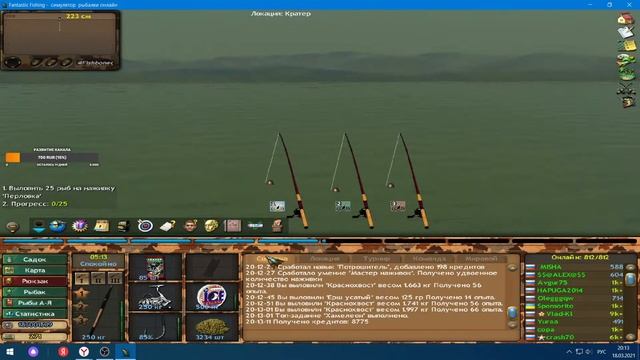Open the Рюкзак menu button
The width and height of the screenshot is (640, 360).
[35, 281]
